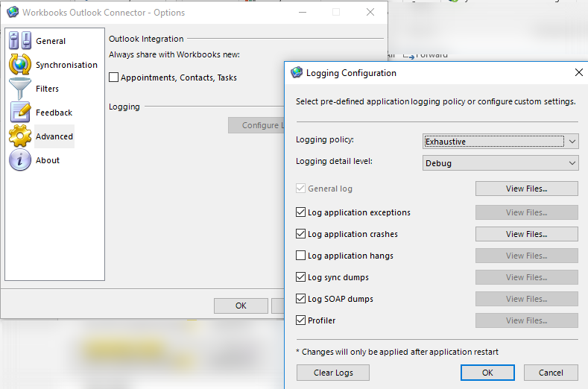Image resolution: width=588 pixels, height=389 pixels.
Task: Close the Logging Configuration dialog
Action: click(578, 72)
